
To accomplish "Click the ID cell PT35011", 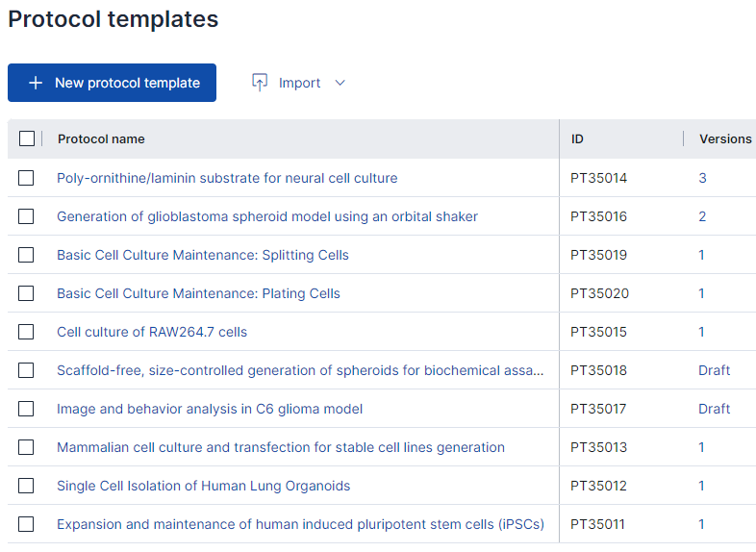I will click(598, 524).
